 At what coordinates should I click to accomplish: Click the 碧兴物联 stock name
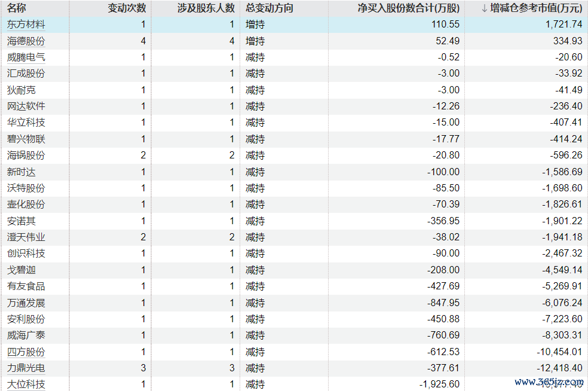tap(26, 139)
